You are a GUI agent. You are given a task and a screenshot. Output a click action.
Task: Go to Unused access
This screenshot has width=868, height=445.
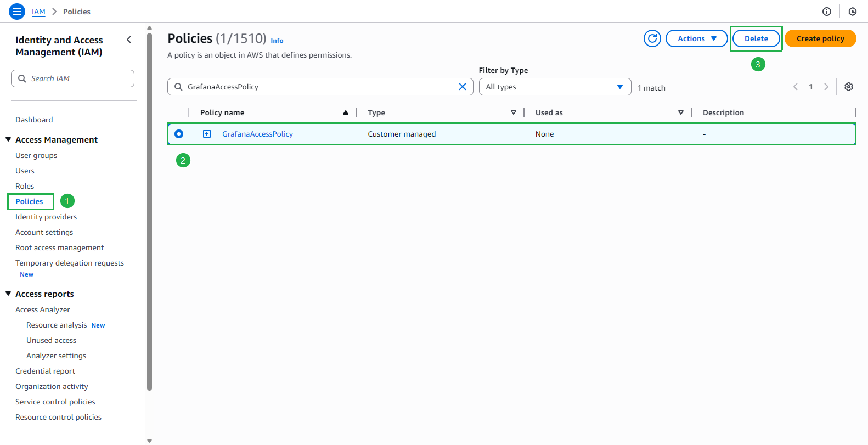[x=51, y=340]
